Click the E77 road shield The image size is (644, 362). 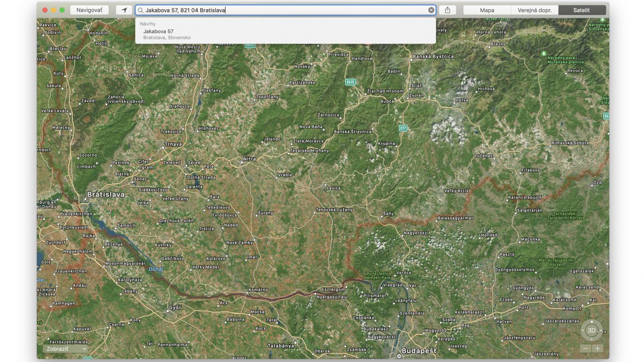click(x=403, y=128)
